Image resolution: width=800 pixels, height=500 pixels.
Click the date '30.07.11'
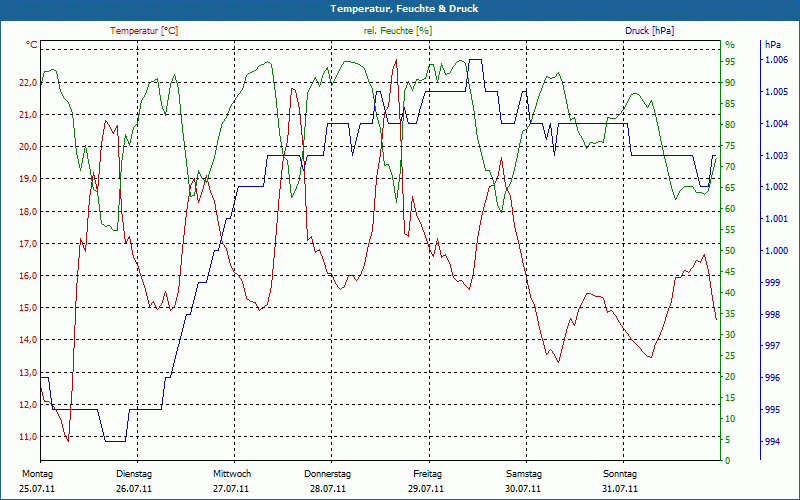click(523, 489)
